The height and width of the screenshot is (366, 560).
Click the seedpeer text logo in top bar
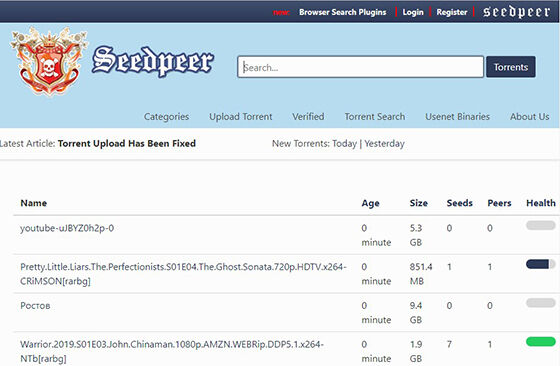516,12
